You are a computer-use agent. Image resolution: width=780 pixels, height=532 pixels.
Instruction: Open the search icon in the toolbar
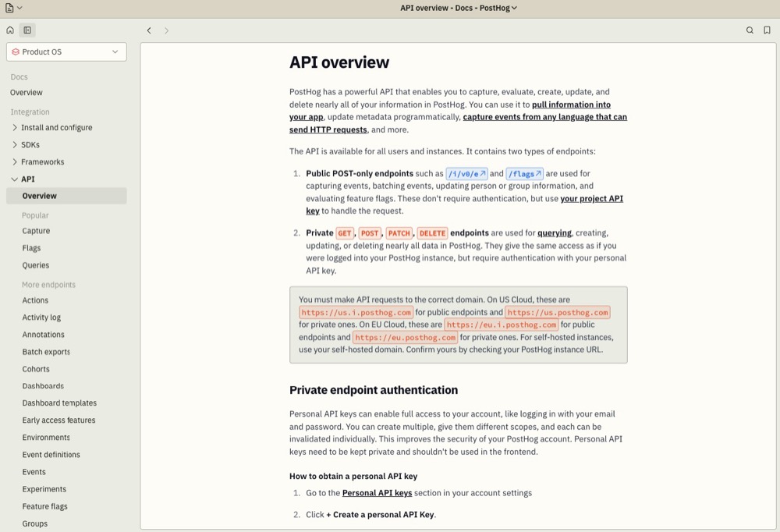pos(750,30)
